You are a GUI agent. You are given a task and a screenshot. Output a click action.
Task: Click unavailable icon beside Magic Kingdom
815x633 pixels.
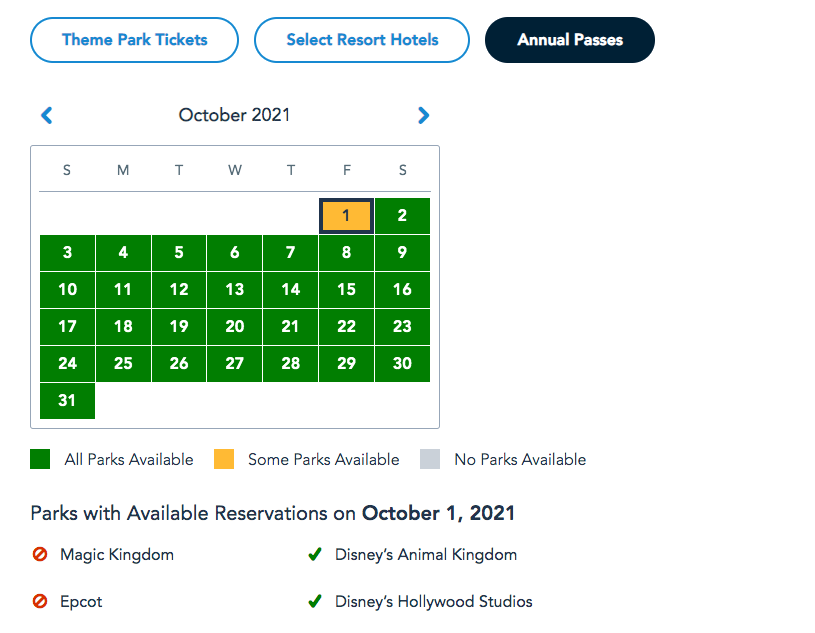pos(40,554)
